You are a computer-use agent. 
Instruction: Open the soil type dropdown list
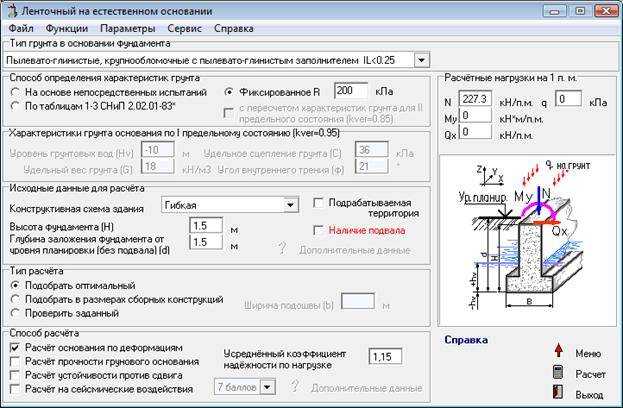tap(422, 60)
